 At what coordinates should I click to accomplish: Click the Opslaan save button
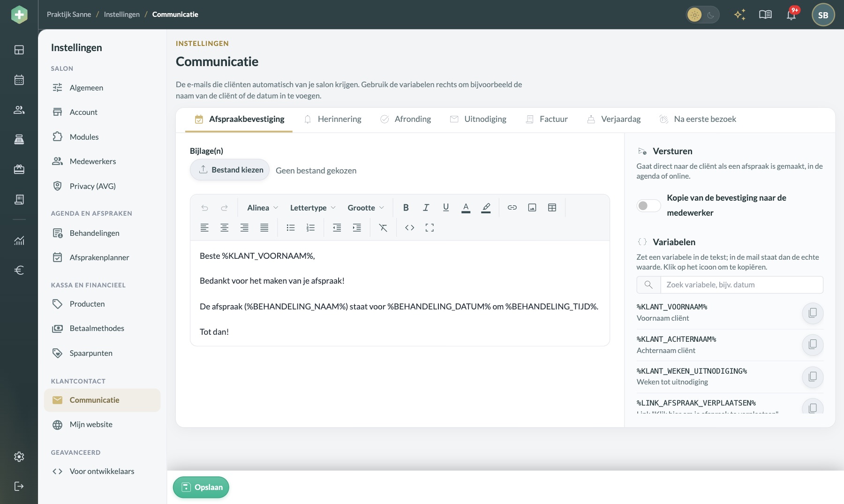pyautogui.click(x=201, y=487)
